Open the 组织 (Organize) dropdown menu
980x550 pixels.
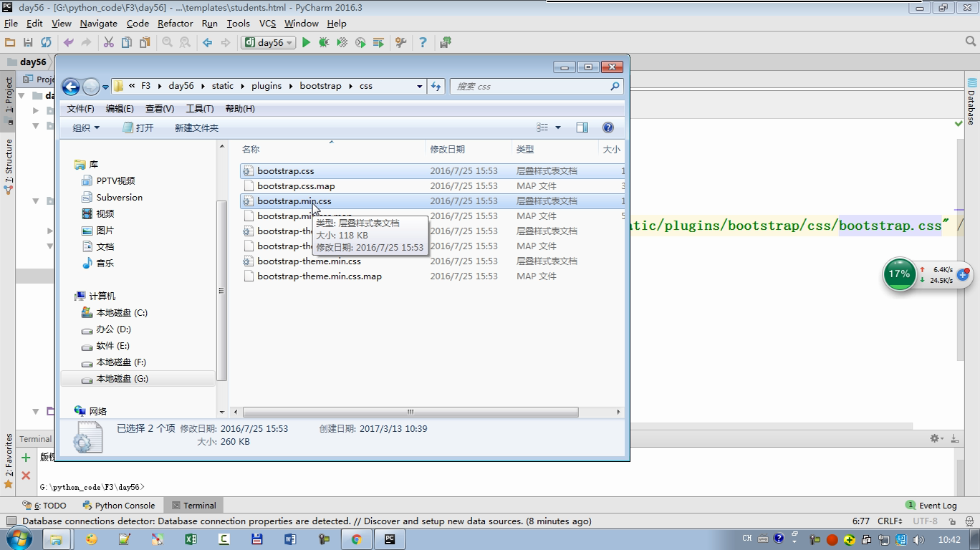coord(85,127)
